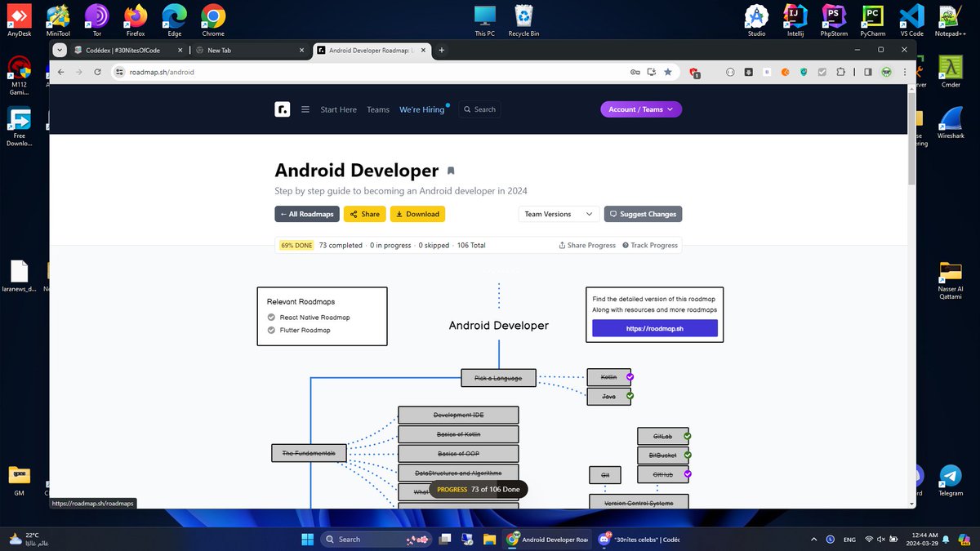This screenshot has width=980, height=551.
Task: Open the browser extensions puzzle icon
Action: pos(840,72)
